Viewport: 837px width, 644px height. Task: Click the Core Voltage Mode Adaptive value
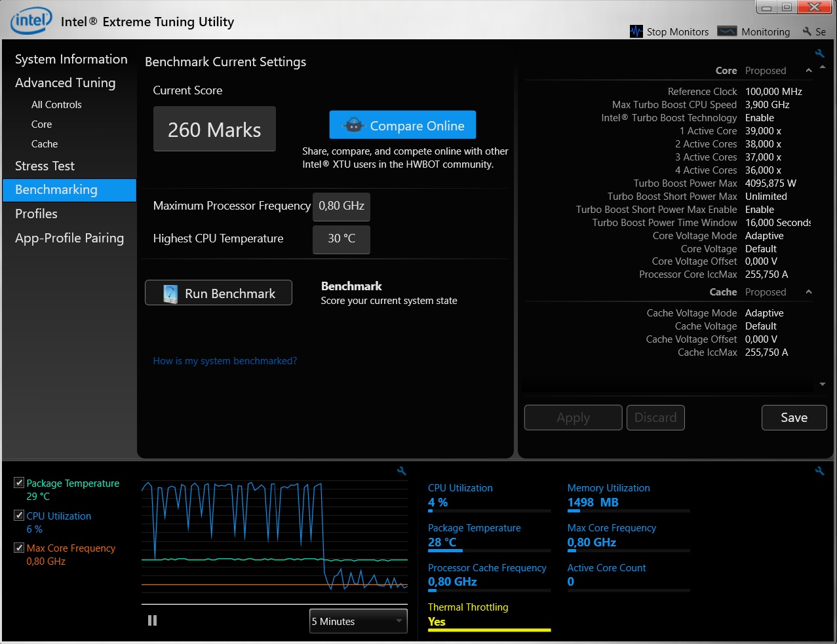click(764, 236)
